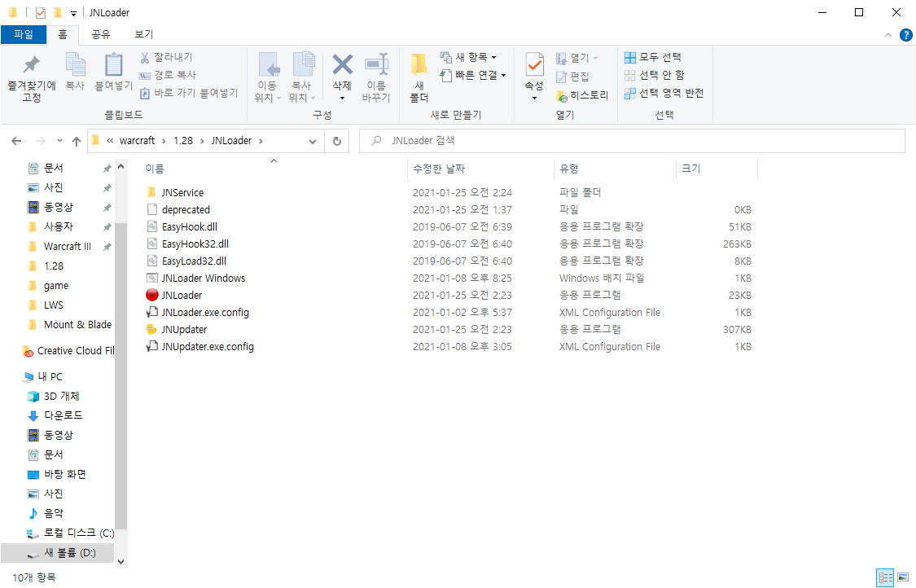Expand address bar history dropdown

tap(313, 141)
